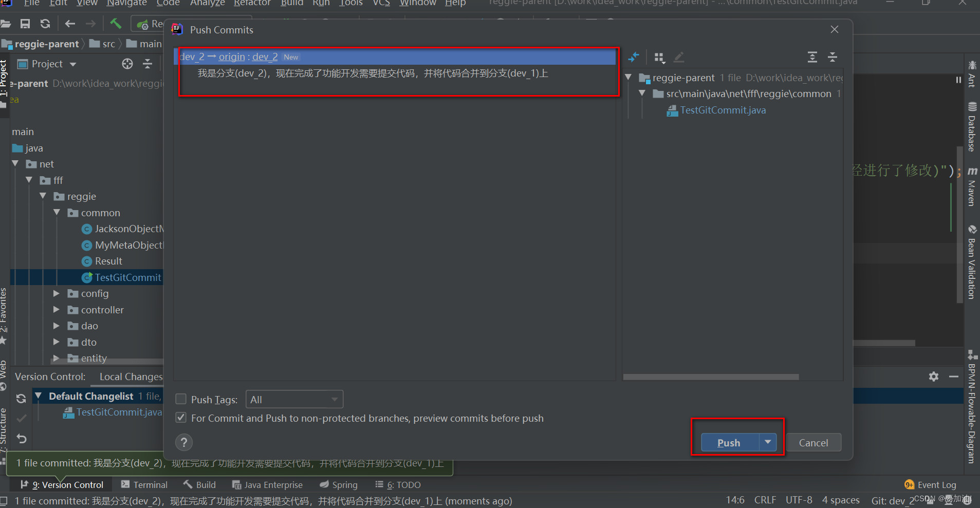Toggle preview commits before push checkbox
The width and height of the screenshot is (980, 508).
coord(181,418)
